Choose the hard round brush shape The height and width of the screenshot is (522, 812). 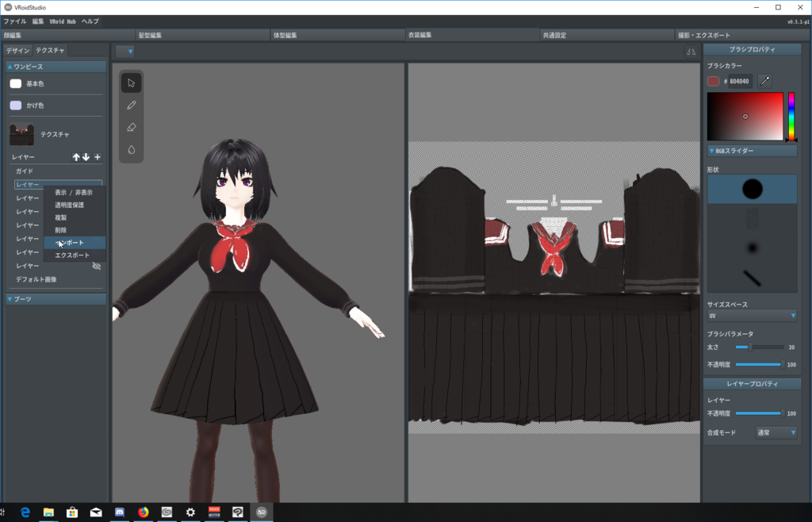(752, 189)
